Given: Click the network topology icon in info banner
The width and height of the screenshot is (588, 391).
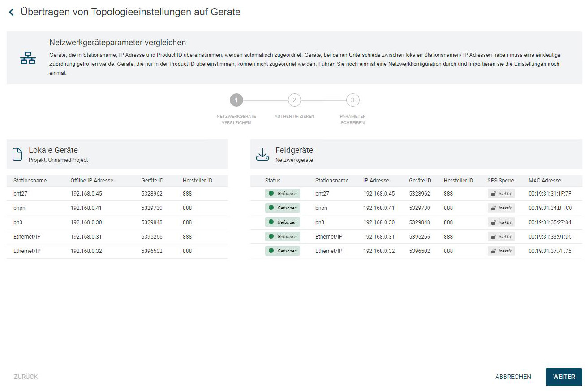Looking at the screenshot, I should (28, 58).
